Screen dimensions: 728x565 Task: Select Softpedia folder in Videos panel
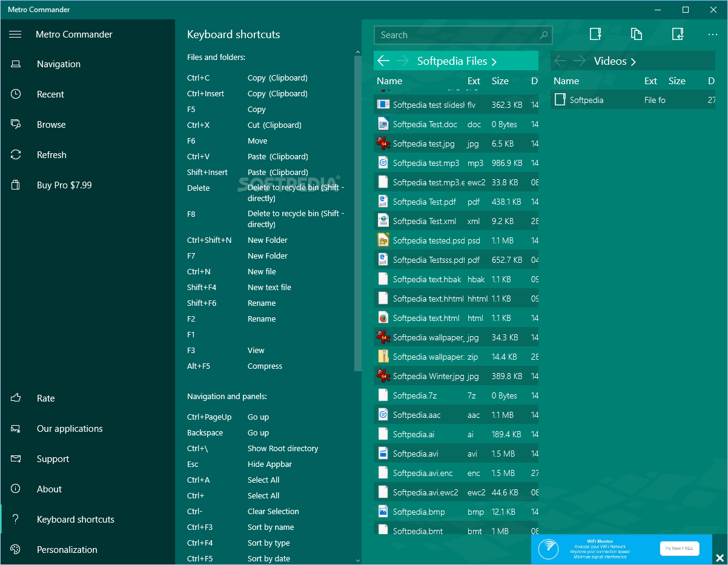pos(633,100)
